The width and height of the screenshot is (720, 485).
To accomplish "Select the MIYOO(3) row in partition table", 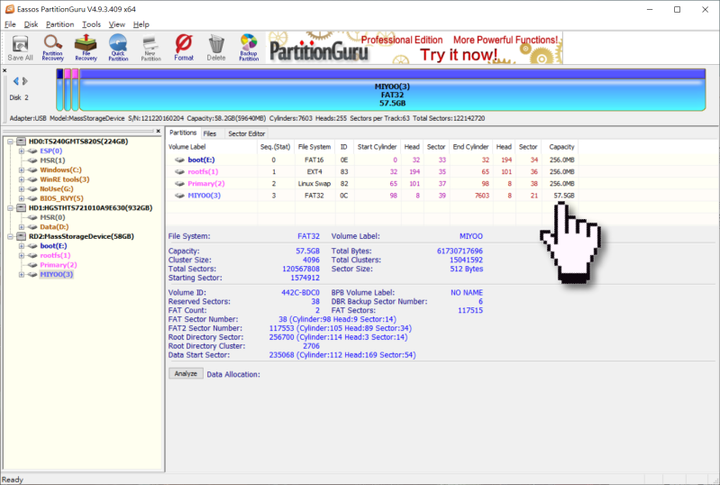I will tap(372, 196).
